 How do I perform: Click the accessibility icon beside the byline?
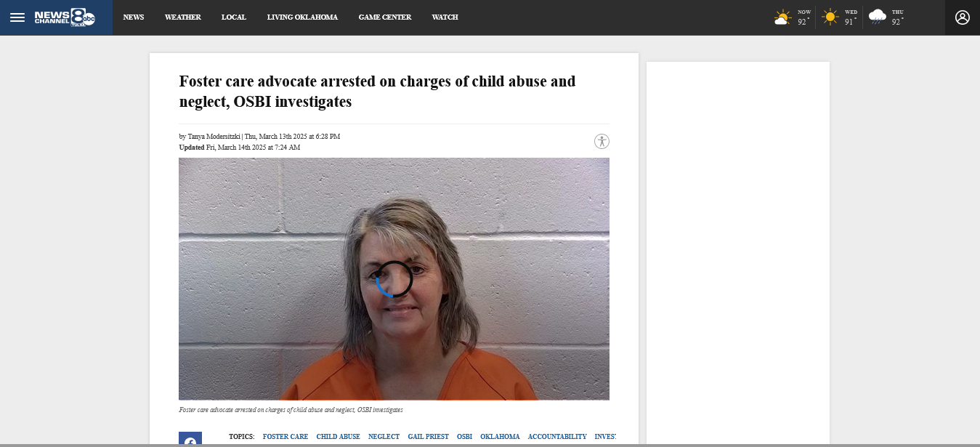tap(602, 141)
